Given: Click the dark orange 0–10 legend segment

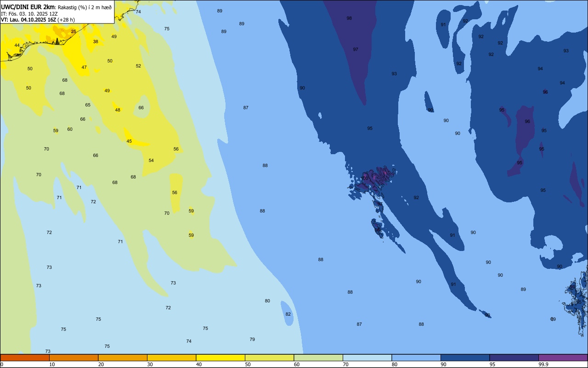Looking at the screenshot, I should [25, 357].
